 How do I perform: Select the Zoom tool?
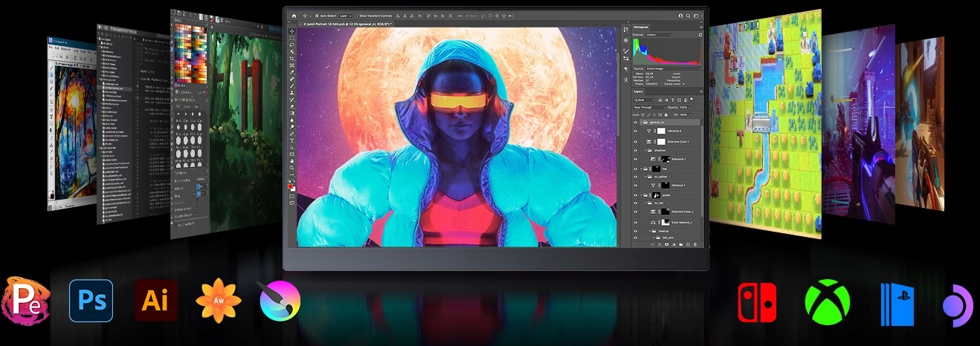292,167
